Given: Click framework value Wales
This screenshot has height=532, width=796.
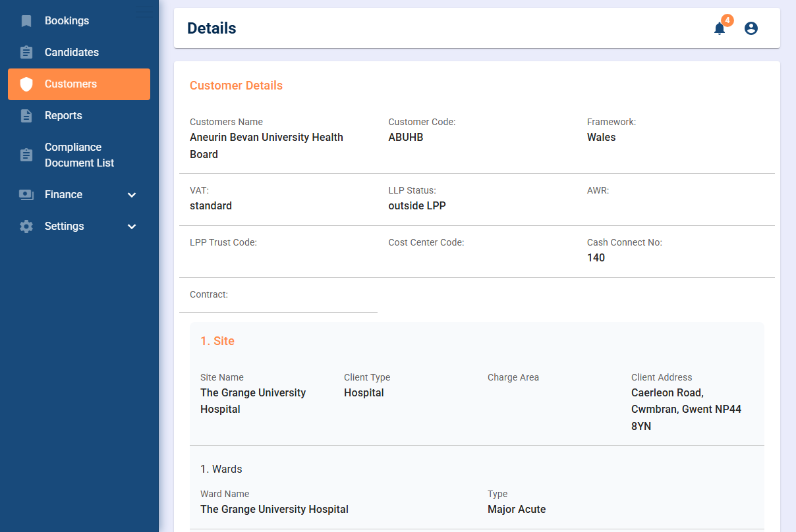Looking at the screenshot, I should pyautogui.click(x=602, y=138).
